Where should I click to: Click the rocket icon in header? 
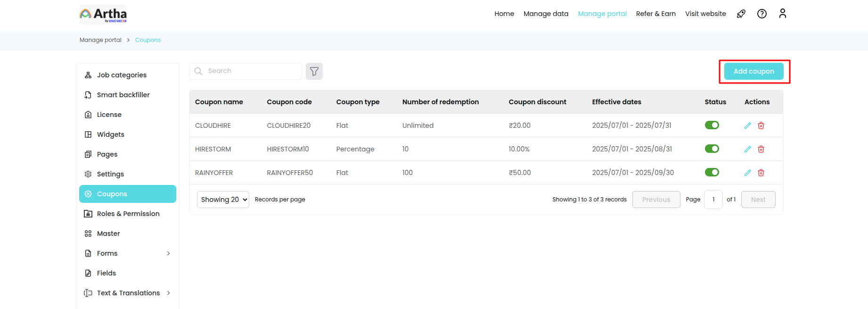741,14
